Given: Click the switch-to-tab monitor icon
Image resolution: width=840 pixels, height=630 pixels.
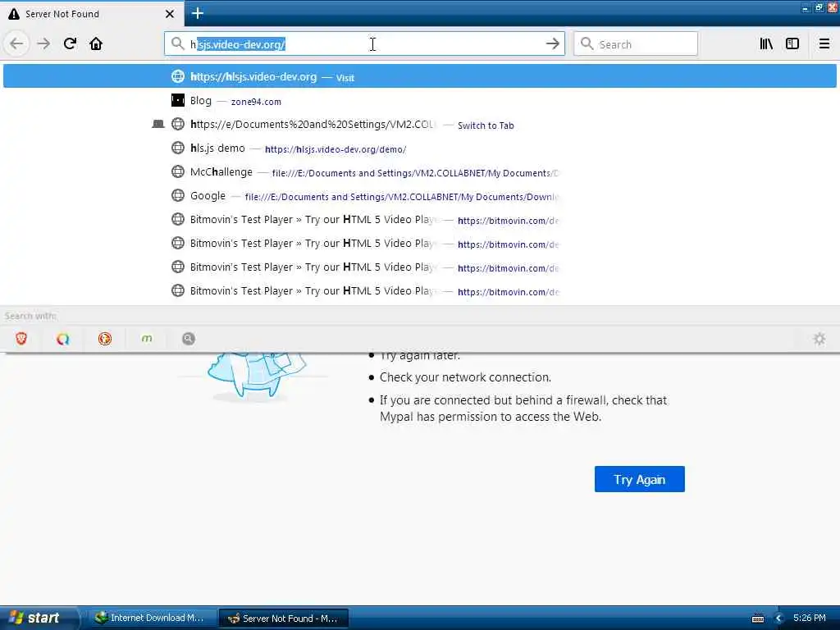Looking at the screenshot, I should [158, 125].
